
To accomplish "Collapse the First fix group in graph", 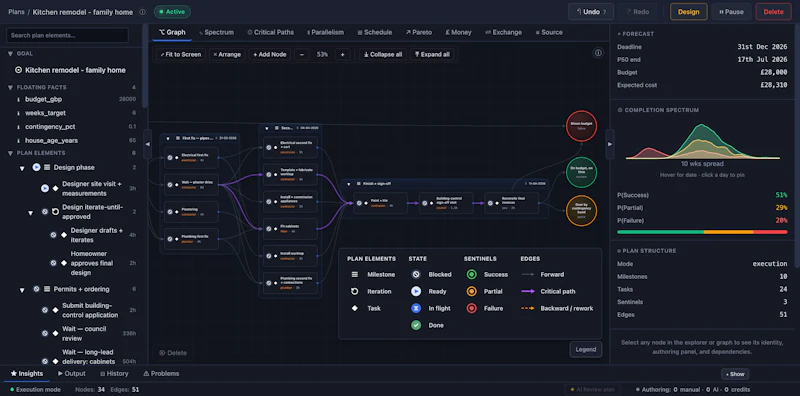I will (x=167, y=138).
